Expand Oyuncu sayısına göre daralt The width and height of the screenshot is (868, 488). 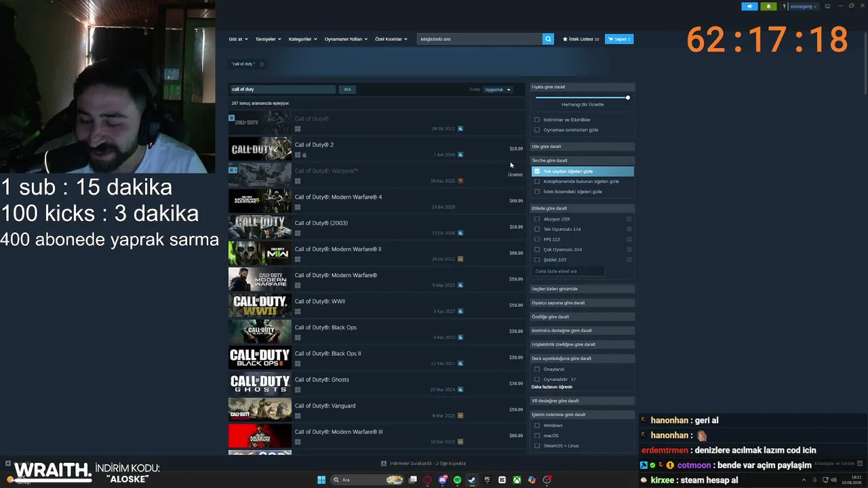tap(583, 303)
